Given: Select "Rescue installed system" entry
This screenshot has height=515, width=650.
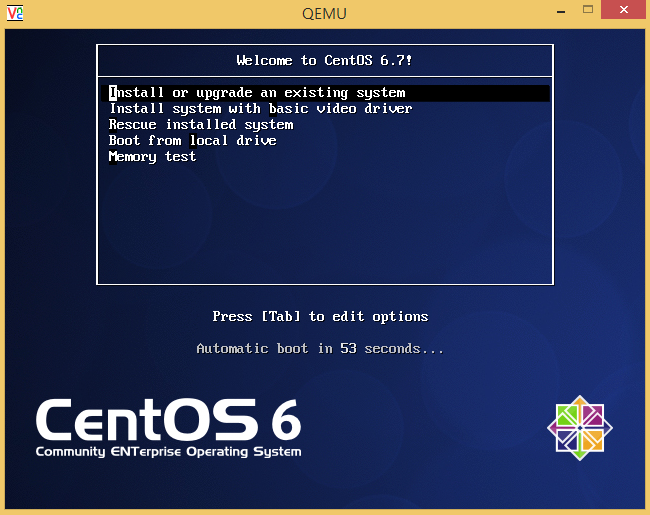Looking at the screenshot, I should [201, 125].
